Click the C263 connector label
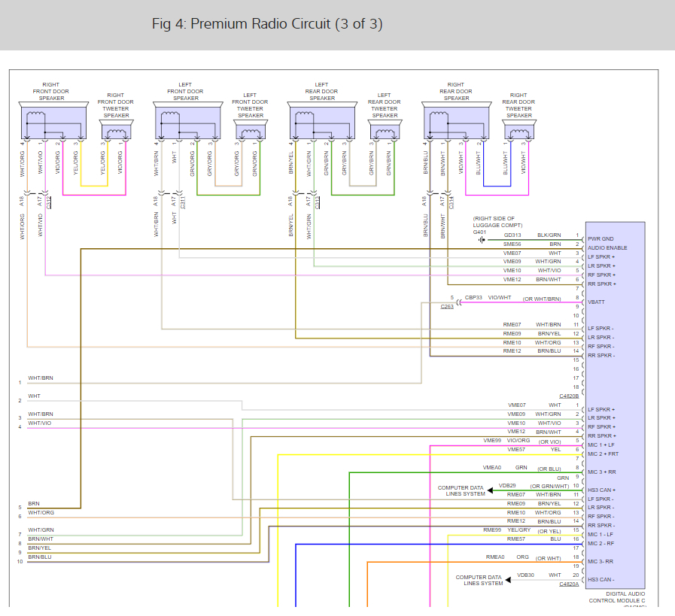This screenshot has height=616, width=675. (x=447, y=306)
